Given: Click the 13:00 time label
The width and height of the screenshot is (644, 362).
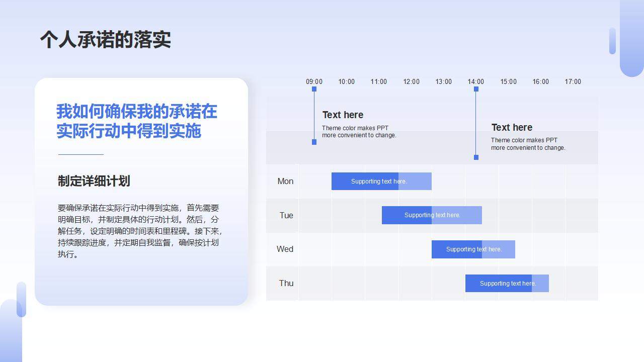Looking at the screenshot, I should pyautogui.click(x=443, y=81).
